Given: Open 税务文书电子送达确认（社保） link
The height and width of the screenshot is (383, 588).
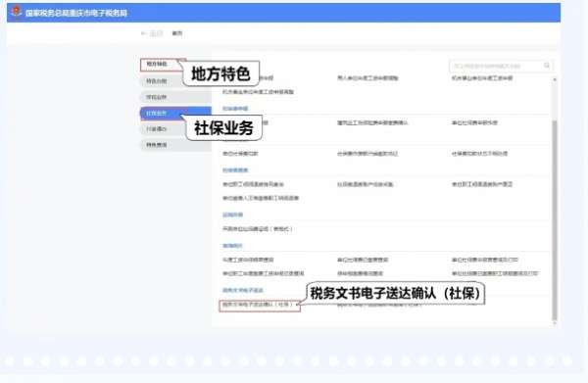Looking at the screenshot, I should tap(257, 305).
